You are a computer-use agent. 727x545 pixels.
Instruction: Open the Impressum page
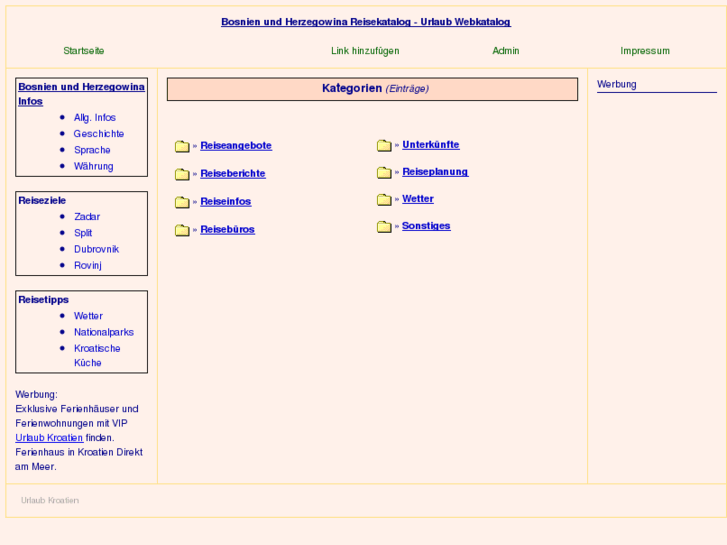click(645, 51)
